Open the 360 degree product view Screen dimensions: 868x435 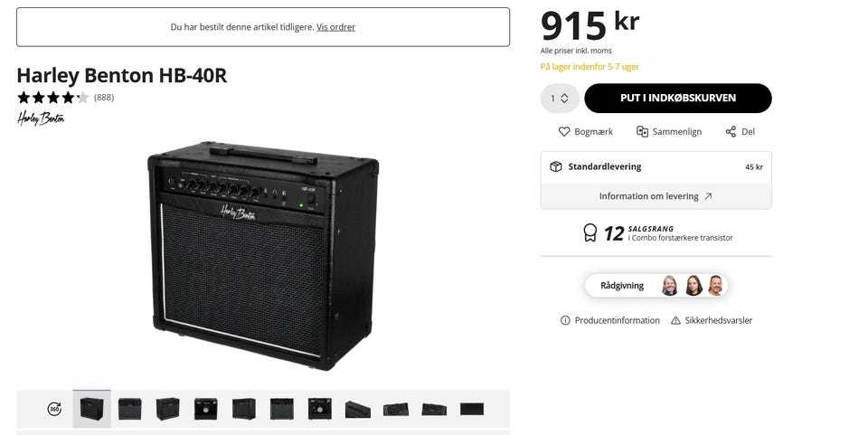coord(54,409)
